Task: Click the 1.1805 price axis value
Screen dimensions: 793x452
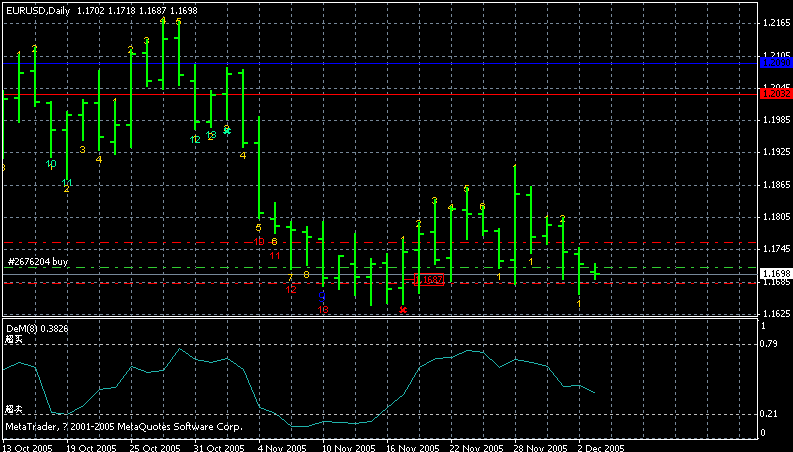Action: point(776,217)
